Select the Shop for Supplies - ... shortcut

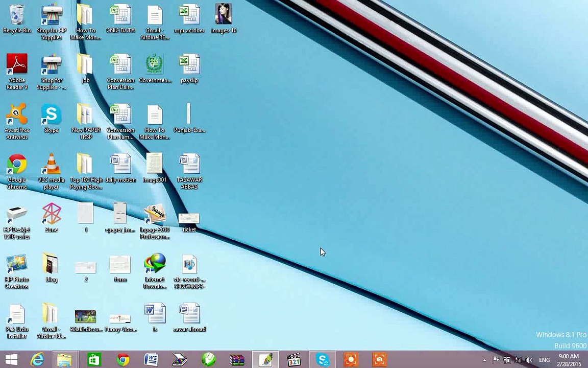pos(52,72)
